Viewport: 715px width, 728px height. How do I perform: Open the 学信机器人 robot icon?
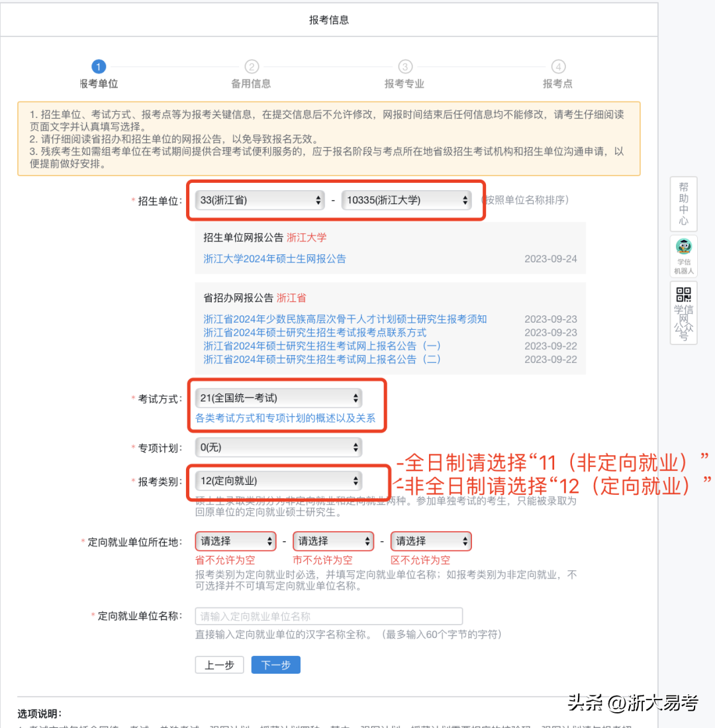(683, 256)
